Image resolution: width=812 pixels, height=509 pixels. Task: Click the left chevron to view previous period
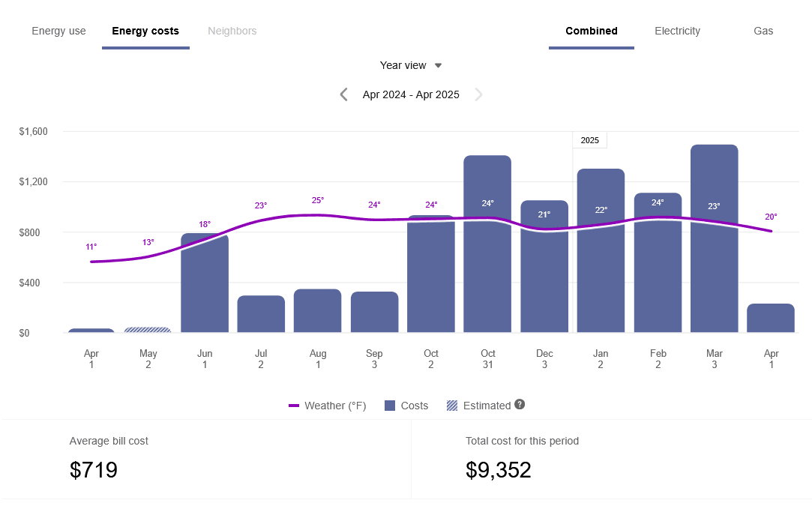(343, 94)
